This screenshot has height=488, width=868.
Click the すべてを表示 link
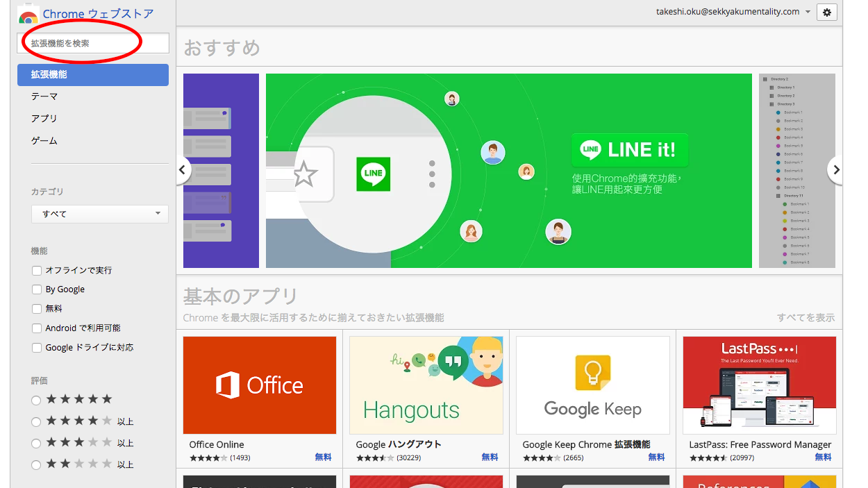[806, 318]
